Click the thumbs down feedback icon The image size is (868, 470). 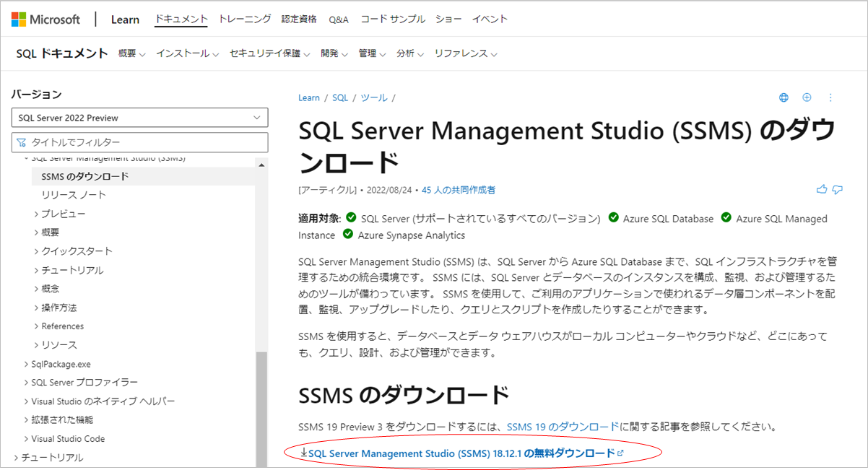(838, 188)
